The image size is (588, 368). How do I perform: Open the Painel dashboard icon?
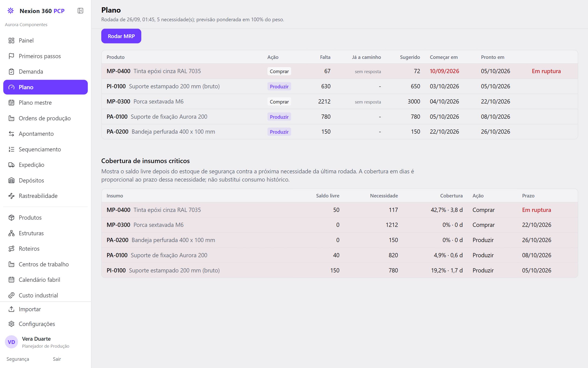[x=11, y=40]
